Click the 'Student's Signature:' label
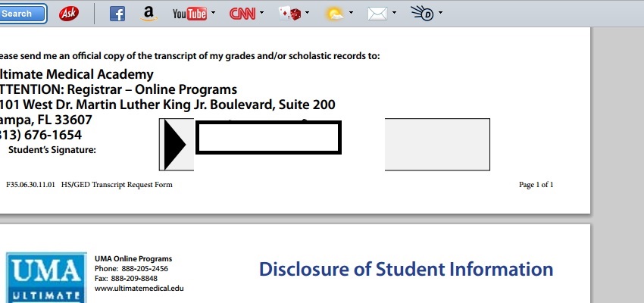 [x=52, y=150]
